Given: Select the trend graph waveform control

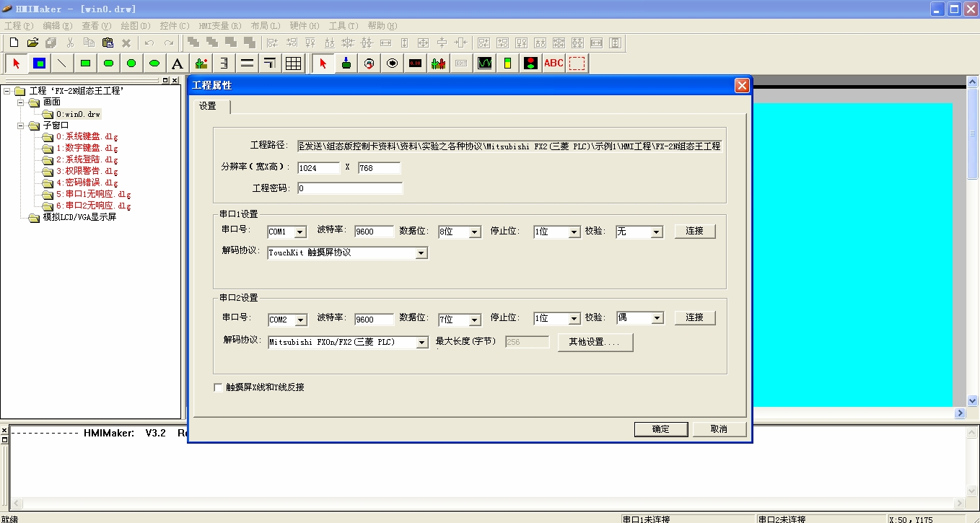Looking at the screenshot, I should tap(484, 63).
